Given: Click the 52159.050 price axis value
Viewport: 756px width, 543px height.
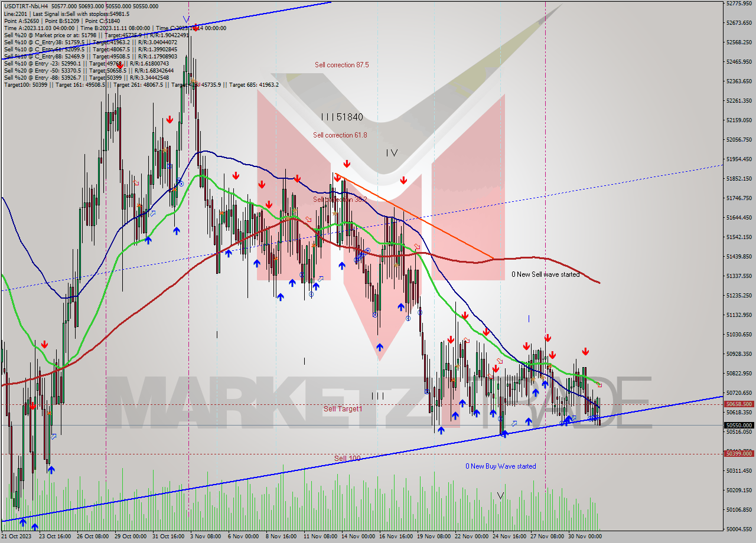Looking at the screenshot, I should [x=739, y=120].
